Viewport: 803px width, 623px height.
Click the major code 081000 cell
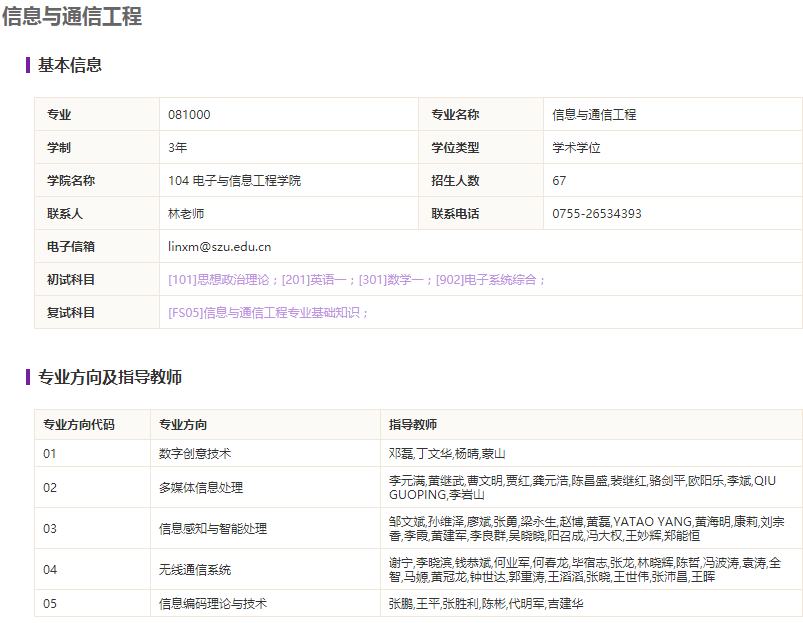coord(289,115)
